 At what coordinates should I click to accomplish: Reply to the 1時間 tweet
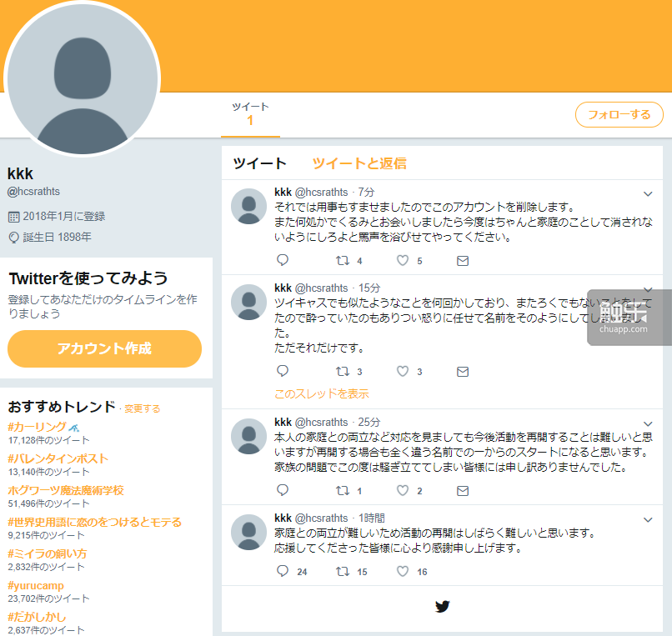point(283,571)
